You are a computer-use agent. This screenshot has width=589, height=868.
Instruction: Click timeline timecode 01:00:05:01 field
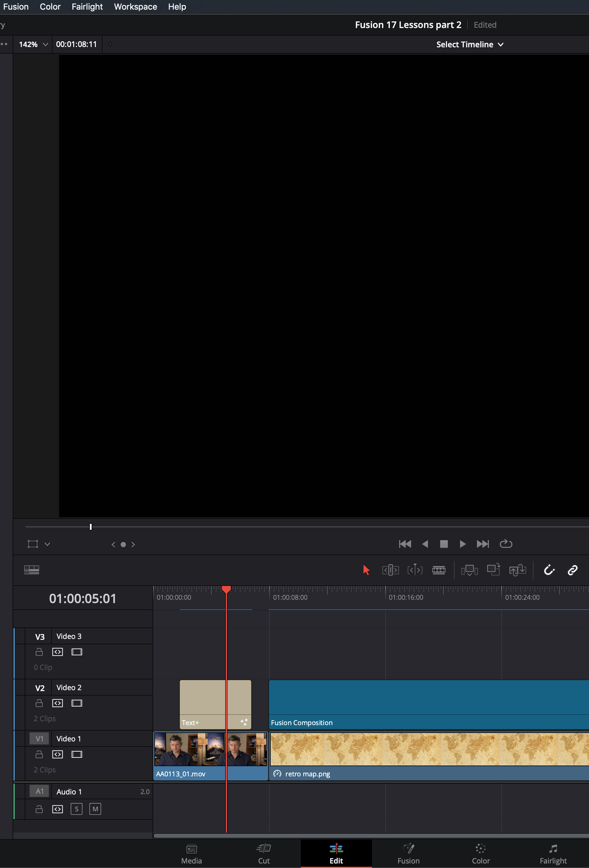83,598
